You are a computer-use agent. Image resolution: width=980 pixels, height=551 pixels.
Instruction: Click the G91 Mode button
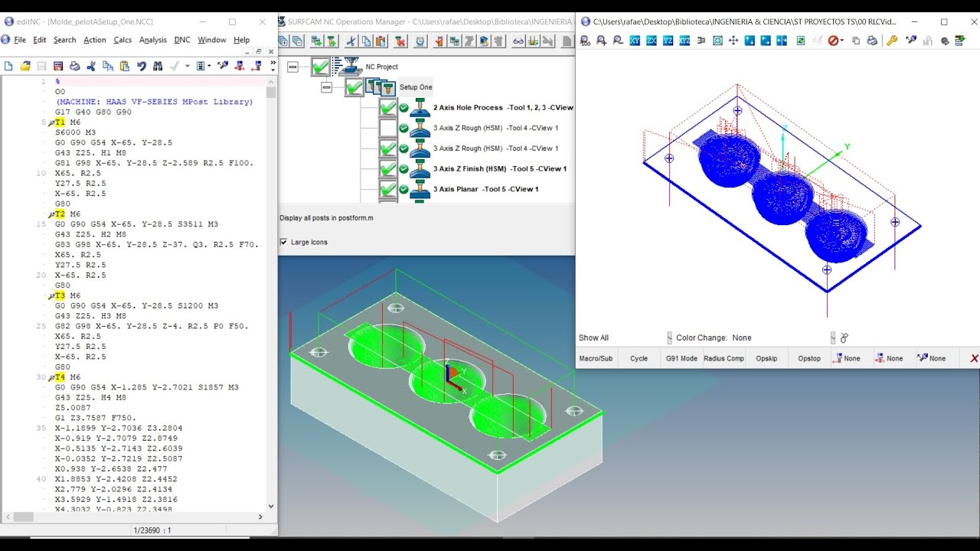(x=681, y=358)
